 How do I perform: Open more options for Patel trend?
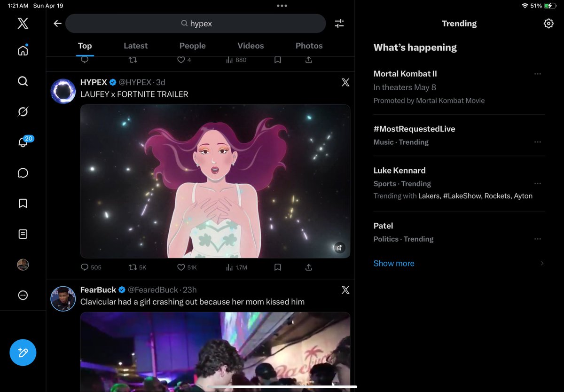538,239
